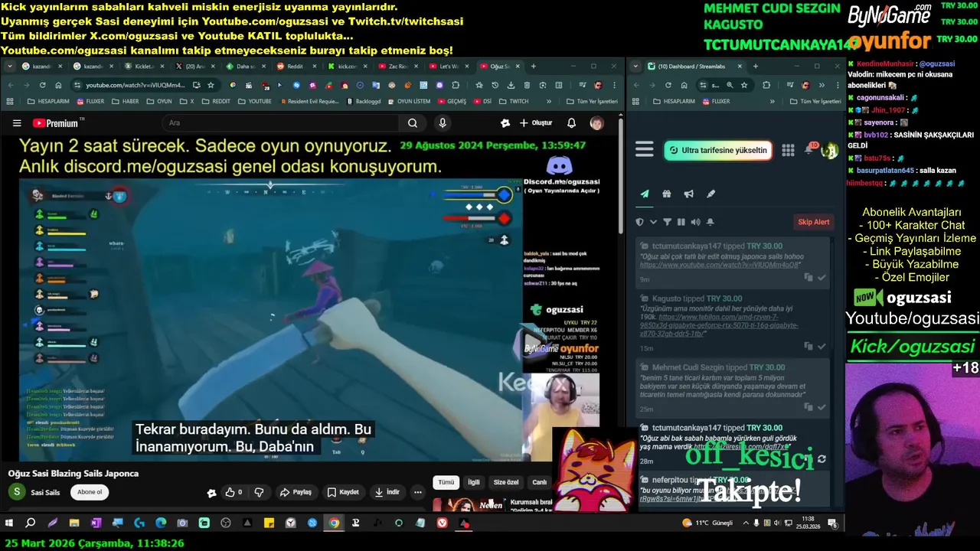Open the YouTube hamburger guide menu
The height and width of the screenshot is (551, 980).
coord(17,123)
